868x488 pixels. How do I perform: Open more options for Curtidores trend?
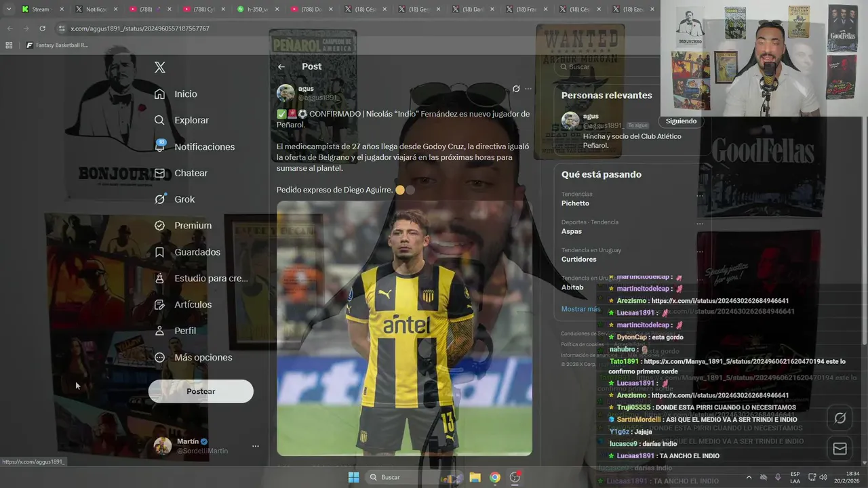[700, 251]
